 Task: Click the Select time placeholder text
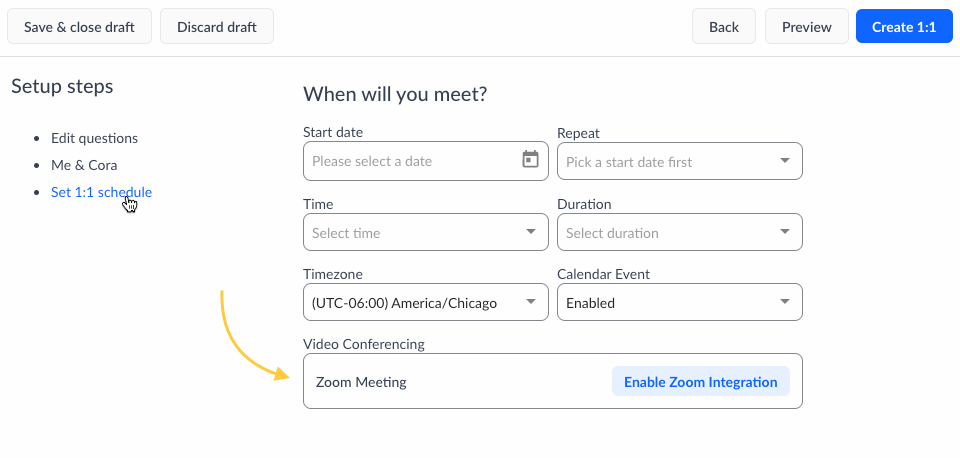pos(346,233)
